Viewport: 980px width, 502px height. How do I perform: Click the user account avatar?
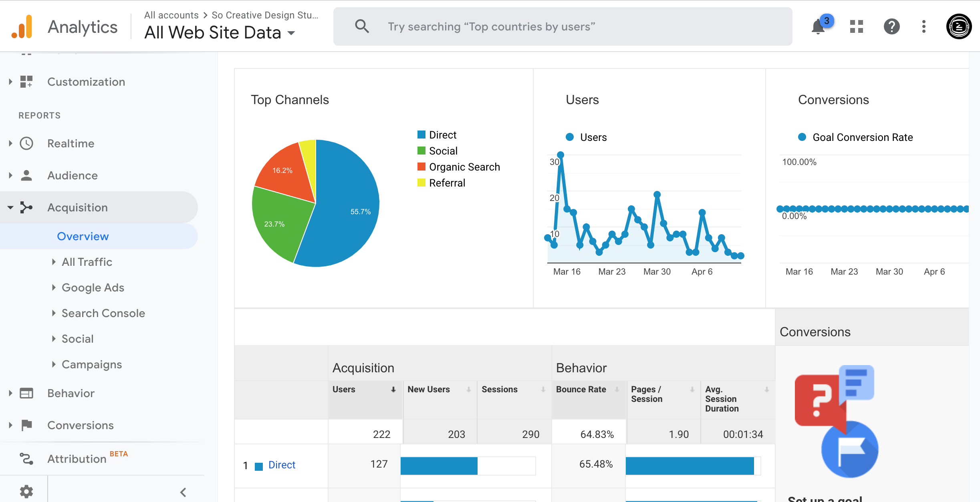[x=959, y=26]
